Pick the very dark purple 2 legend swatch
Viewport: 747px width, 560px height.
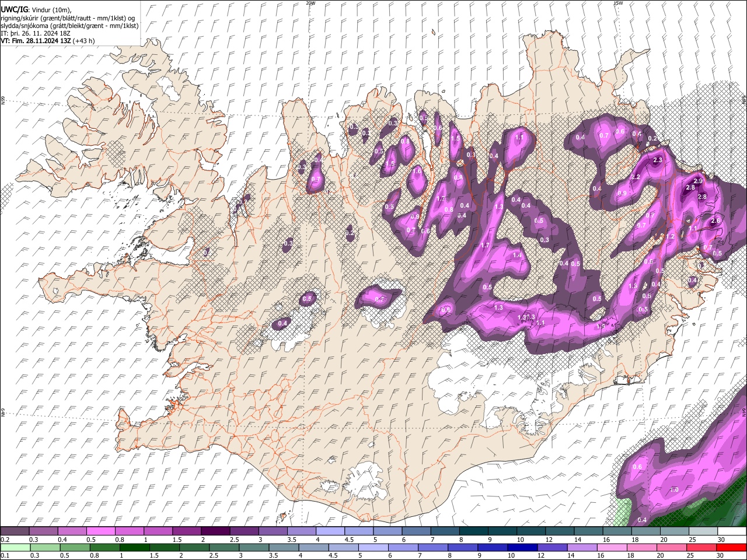pos(215,531)
